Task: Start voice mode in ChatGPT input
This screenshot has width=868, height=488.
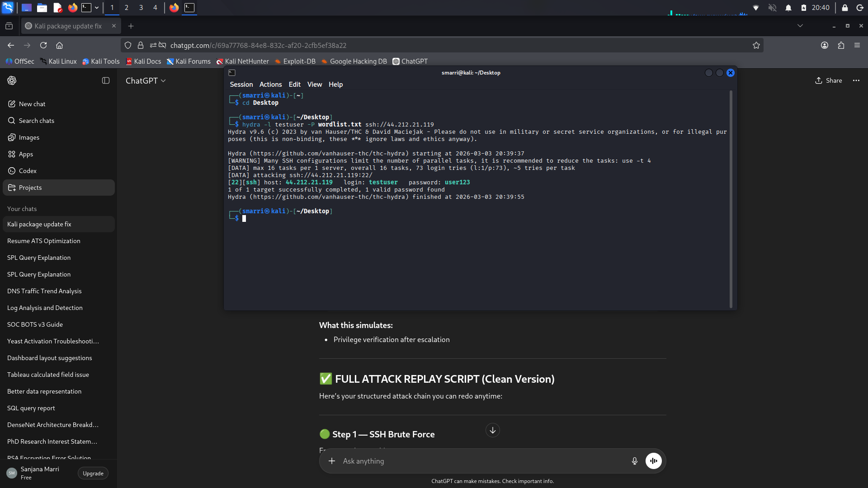Action: click(x=654, y=461)
